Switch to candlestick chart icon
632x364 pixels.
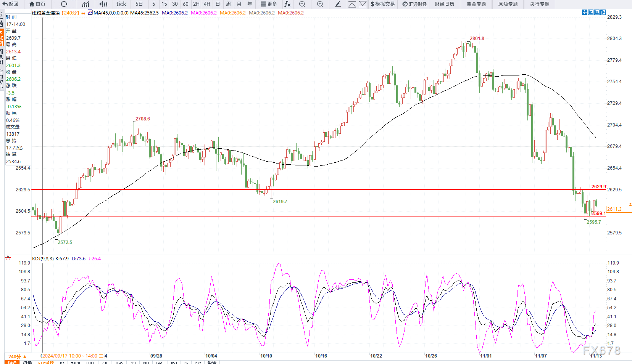103,4
